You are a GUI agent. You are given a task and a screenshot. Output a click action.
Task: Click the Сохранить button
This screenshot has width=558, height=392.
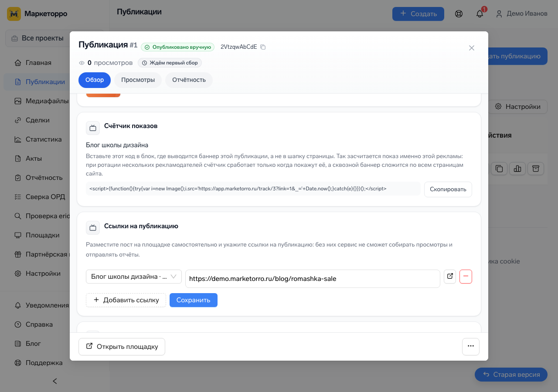(x=194, y=300)
